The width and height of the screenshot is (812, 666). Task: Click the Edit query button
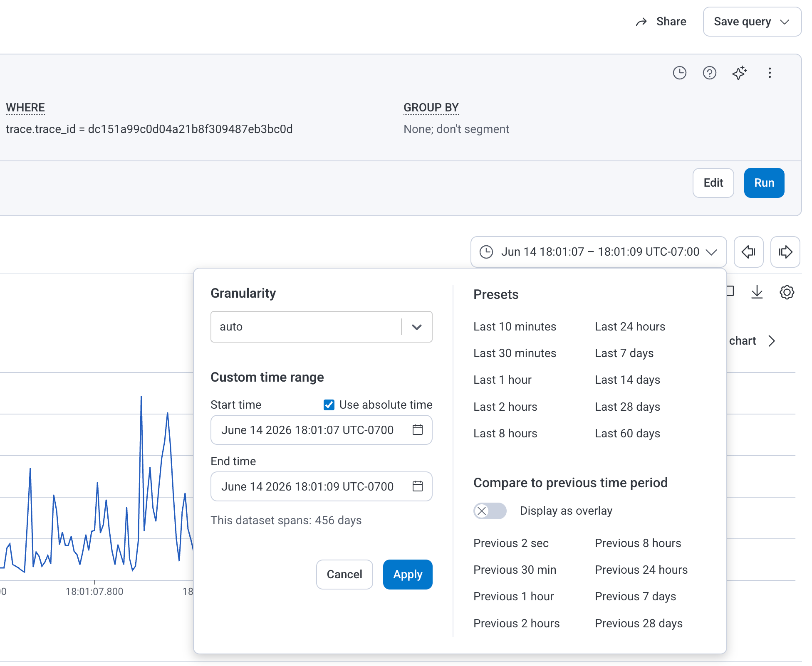tap(713, 183)
